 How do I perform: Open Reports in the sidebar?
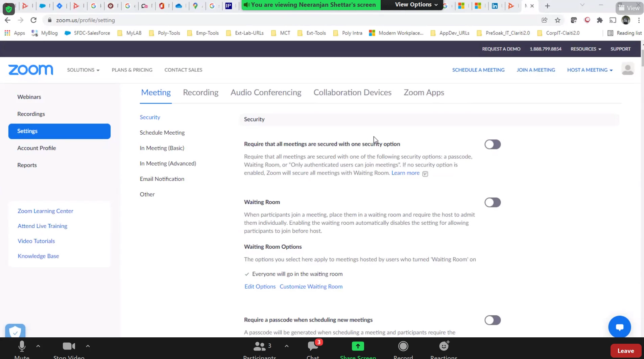click(x=27, y=165)
